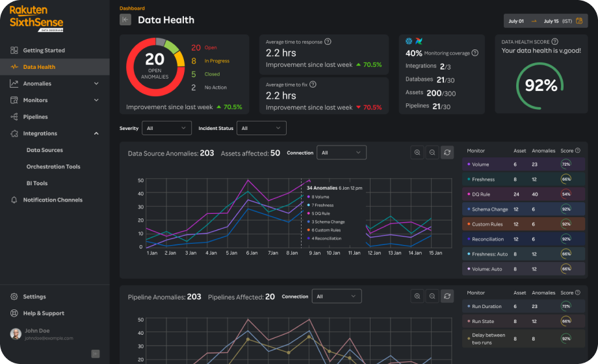Click the Pipelines node icon in sidebar
Screen dimensions: 598x364
[x=14, y=117]
